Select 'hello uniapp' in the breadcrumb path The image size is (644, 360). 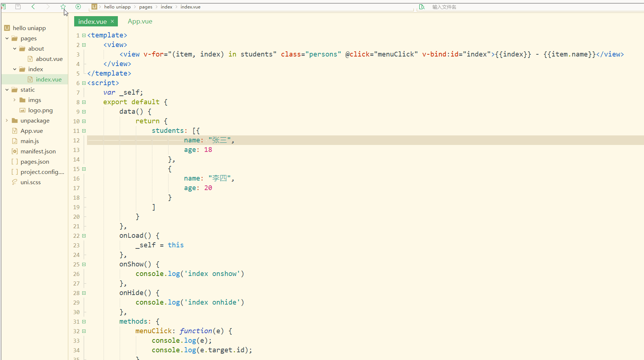[117, 7]
